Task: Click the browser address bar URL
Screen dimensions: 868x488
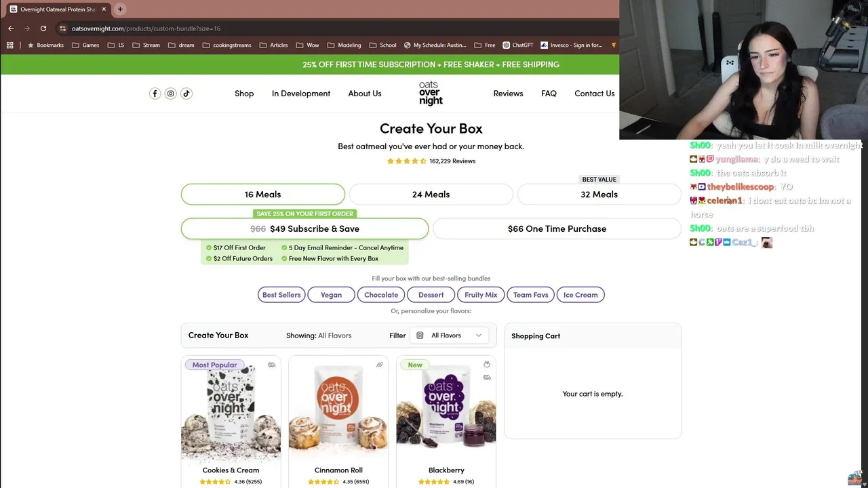Action: coord(146,28)
